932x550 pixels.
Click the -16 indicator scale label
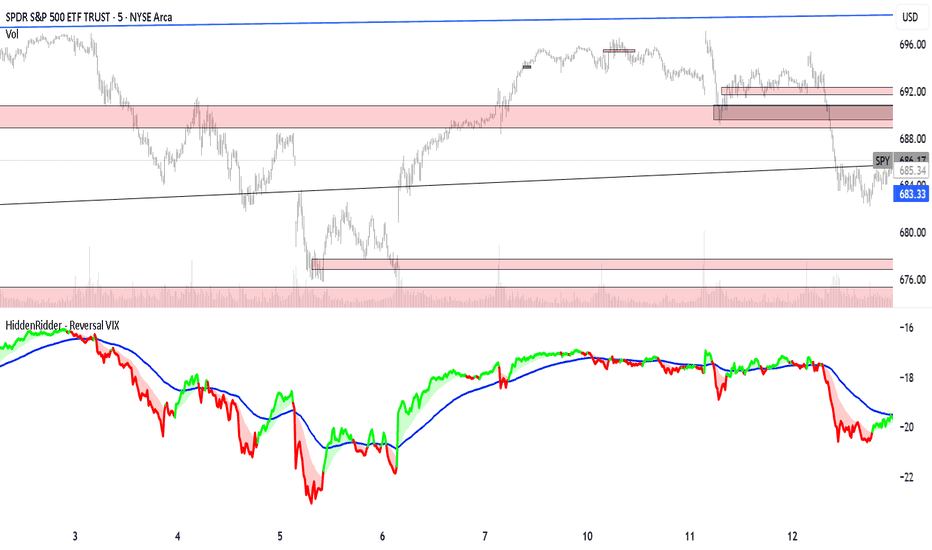point(907,328)
